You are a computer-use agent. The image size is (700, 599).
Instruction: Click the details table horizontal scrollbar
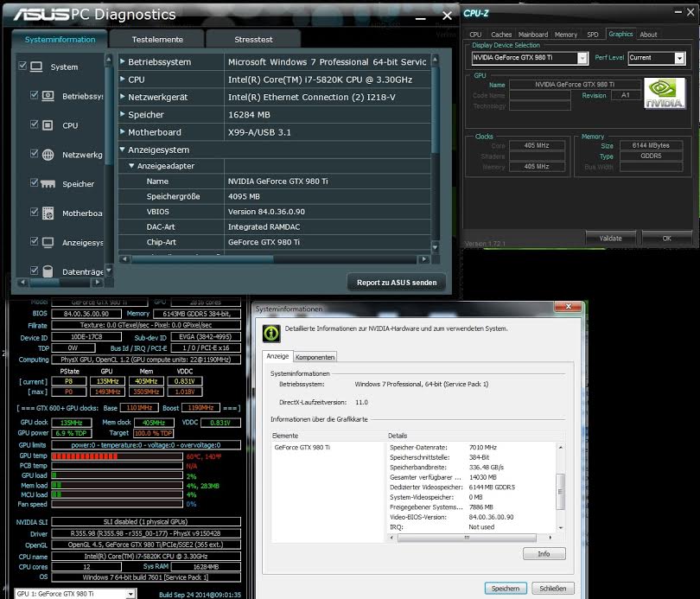pos(274,259)
